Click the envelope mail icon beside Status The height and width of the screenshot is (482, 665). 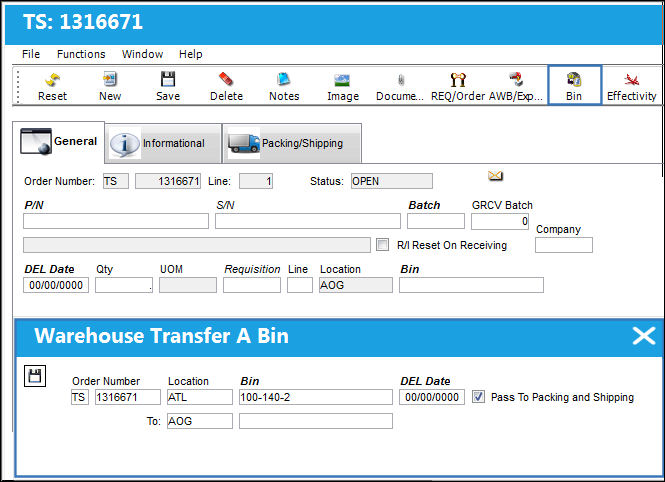[x=495, y=176]
